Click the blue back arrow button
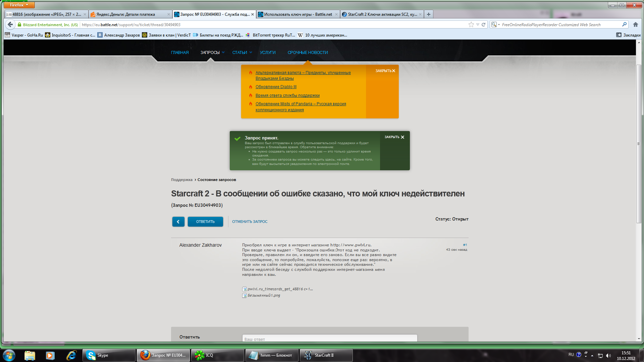This screenshot has width=644, height=362. point(178,222)
